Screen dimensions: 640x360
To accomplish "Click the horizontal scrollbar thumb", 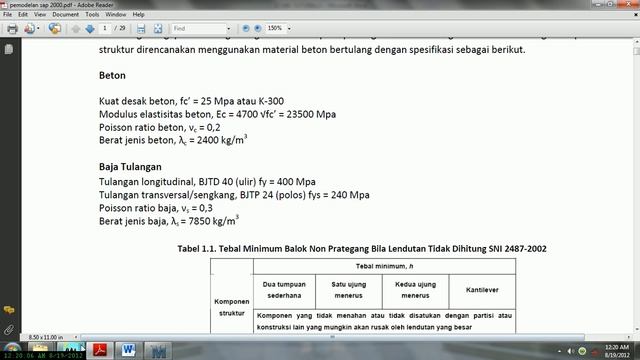I will (x=332, y=337).
